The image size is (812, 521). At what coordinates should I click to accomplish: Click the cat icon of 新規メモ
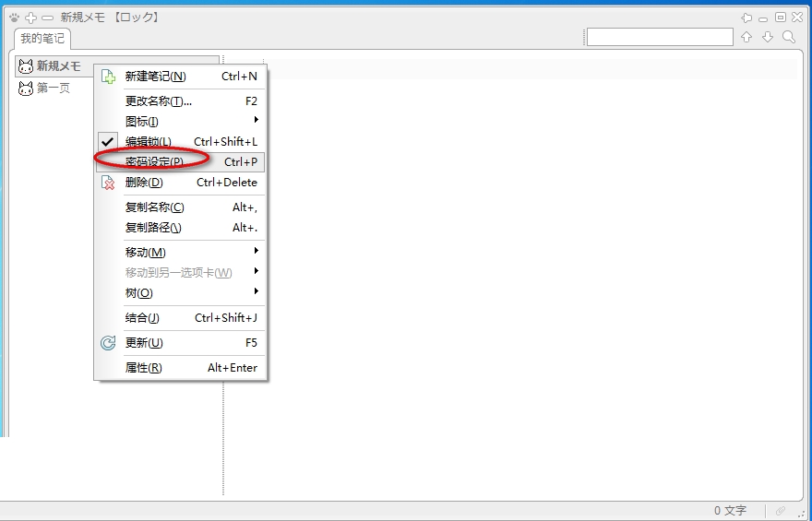tap(26, 66)
